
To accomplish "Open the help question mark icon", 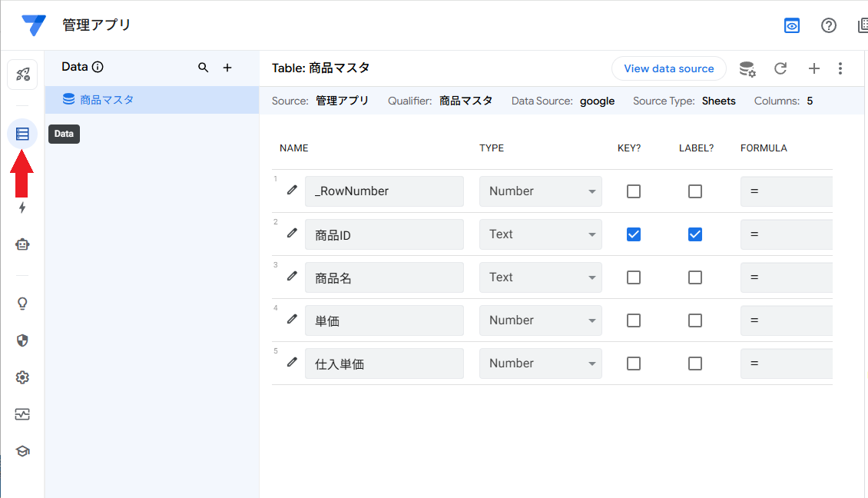I will (829, 25).
